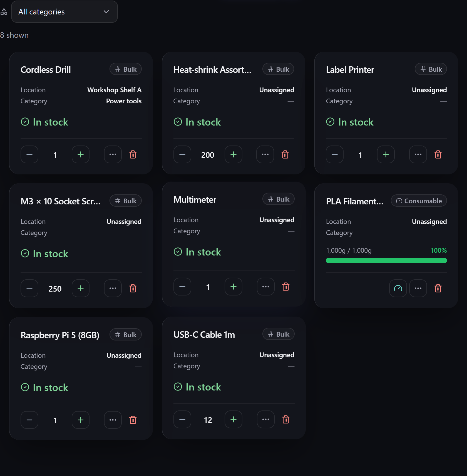This screenshot has height=476, width=467.
Task: Delete the M3 × 10 Socket Screw item
Action: 133,288
